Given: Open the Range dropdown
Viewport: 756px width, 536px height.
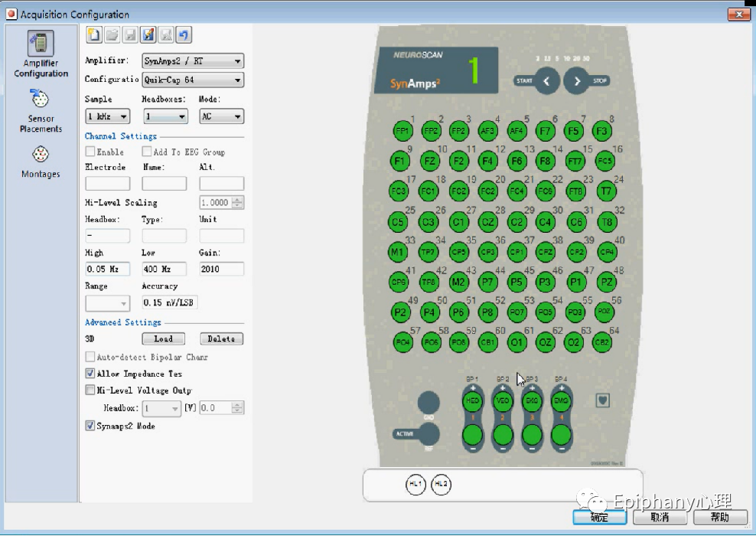Looking at the screenshot, I should [108, 303].
